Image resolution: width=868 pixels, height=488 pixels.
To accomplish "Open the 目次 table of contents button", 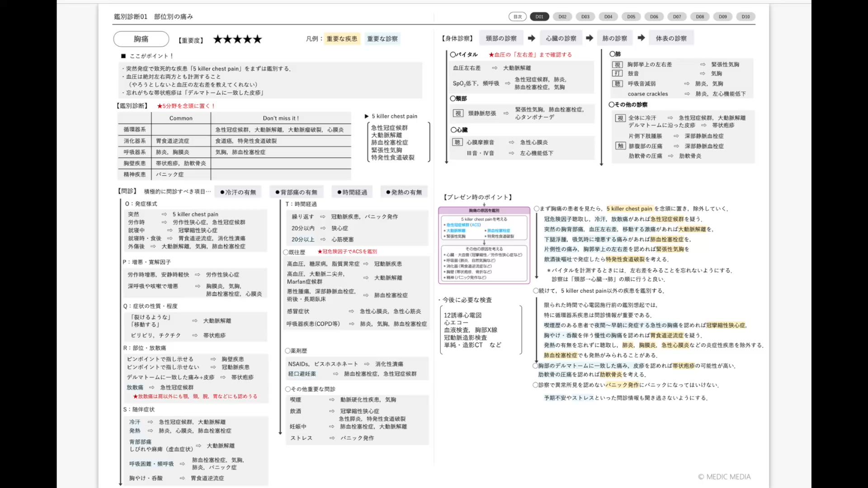I will 517,17.
